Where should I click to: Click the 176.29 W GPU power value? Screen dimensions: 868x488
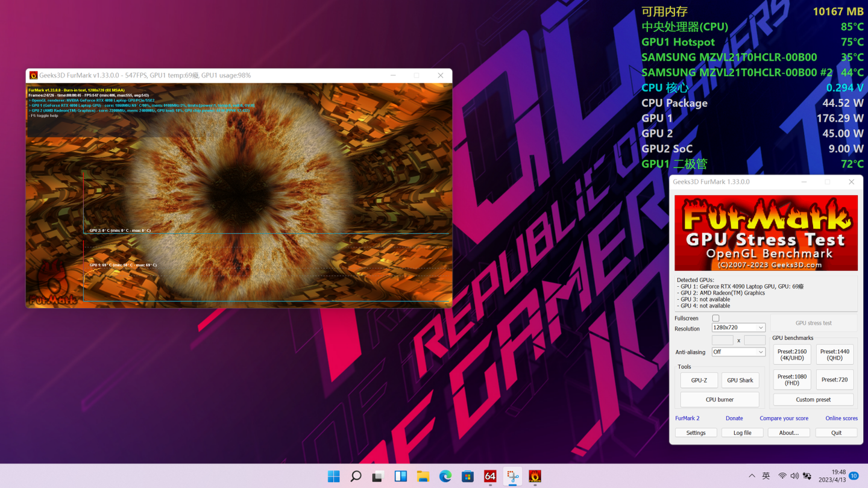pyautogui.click(x=840, y=118)
